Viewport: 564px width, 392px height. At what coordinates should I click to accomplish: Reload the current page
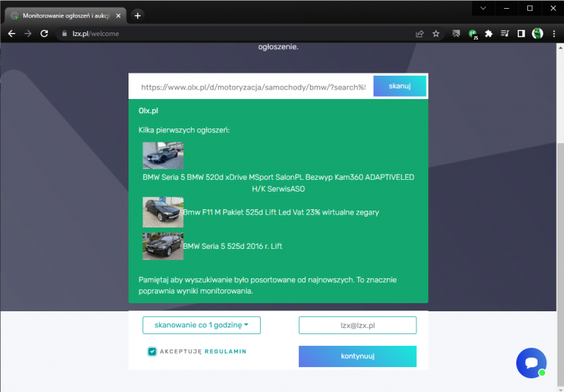(44, 34)
